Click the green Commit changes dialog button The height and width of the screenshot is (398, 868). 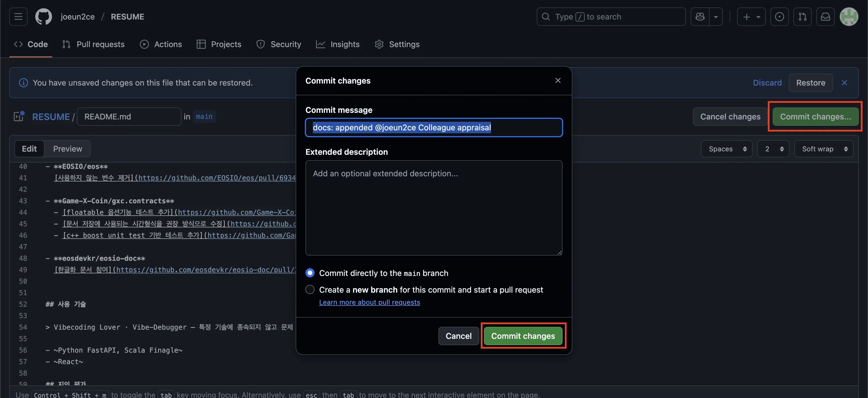523,336
